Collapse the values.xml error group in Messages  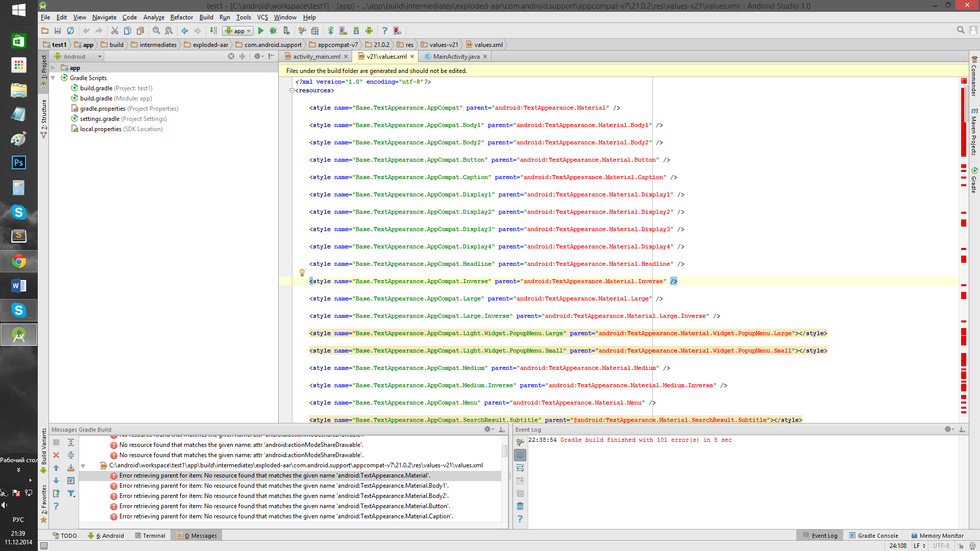[x=83, y=466]
